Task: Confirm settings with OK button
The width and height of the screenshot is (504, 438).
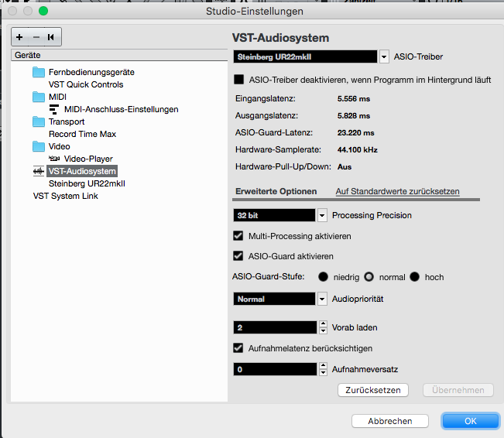Action: pyautogui.click(x=470, y=421)
